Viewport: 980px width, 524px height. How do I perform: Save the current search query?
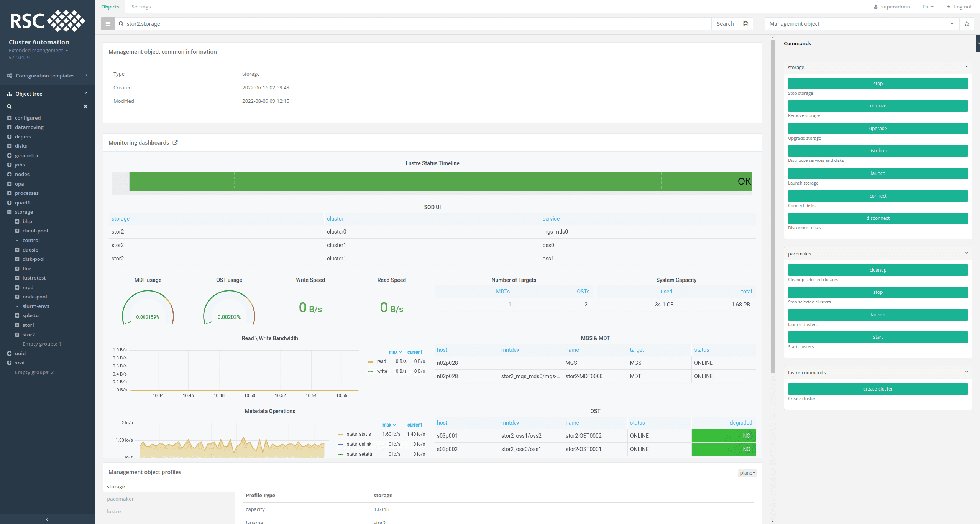coord(745,23)
